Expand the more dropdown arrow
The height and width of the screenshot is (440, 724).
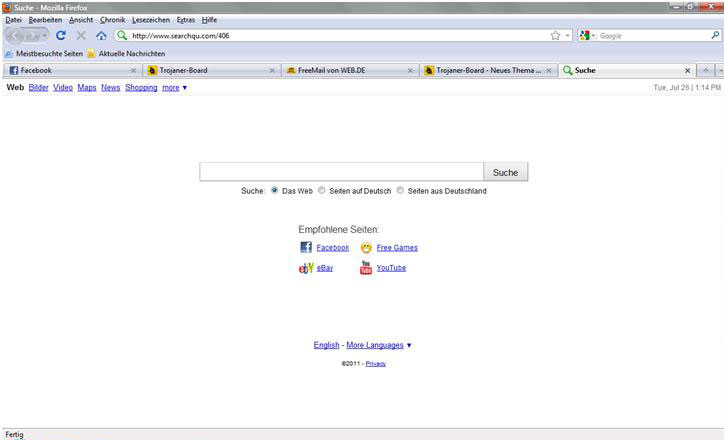coord(185,88)
